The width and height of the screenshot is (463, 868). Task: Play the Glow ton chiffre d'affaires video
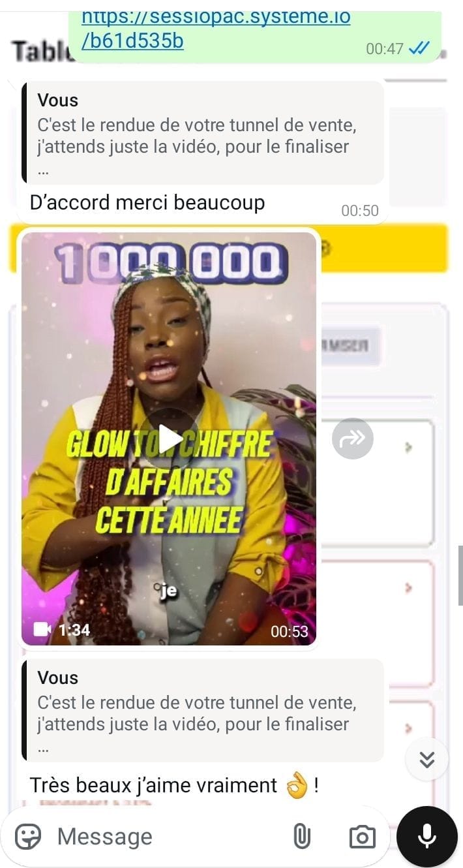pyautogui.click(x=169, y=439)
